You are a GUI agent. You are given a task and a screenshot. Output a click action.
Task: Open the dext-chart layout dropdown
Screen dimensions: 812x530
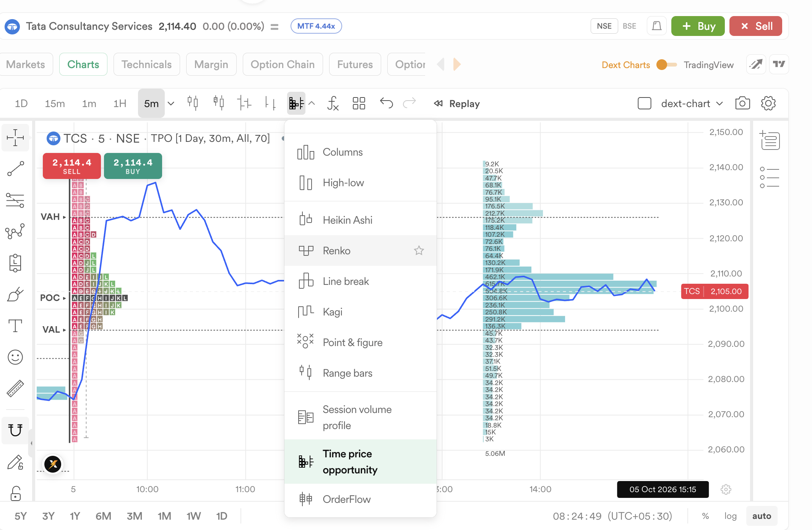(x=692, y=104)
